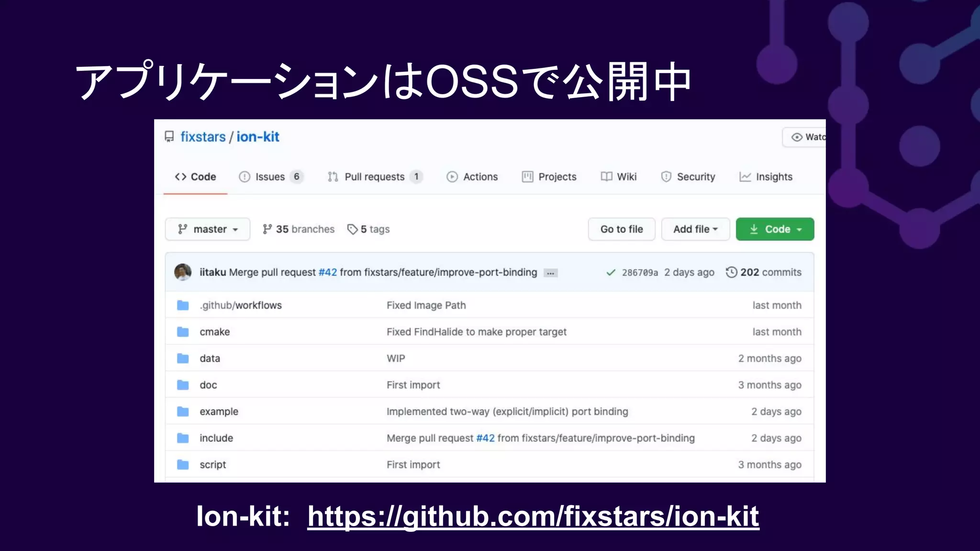Click the branch icon next to 35 branches
Image resolution: width=980 pixels, height=551 pixels.
tap(267, 229)
